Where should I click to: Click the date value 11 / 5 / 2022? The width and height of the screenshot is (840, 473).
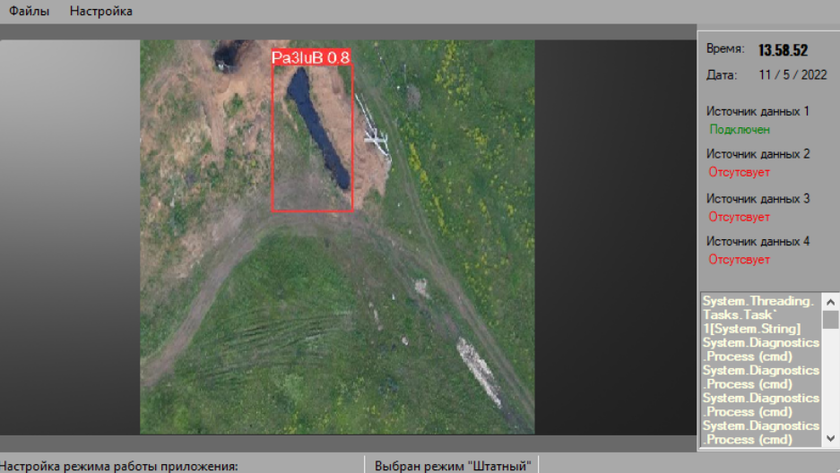click(x=793, y=75)
